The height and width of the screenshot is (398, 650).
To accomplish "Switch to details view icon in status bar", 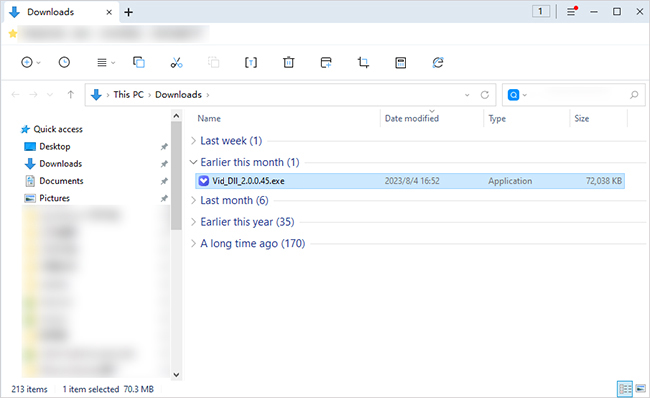I will (625, 389).
